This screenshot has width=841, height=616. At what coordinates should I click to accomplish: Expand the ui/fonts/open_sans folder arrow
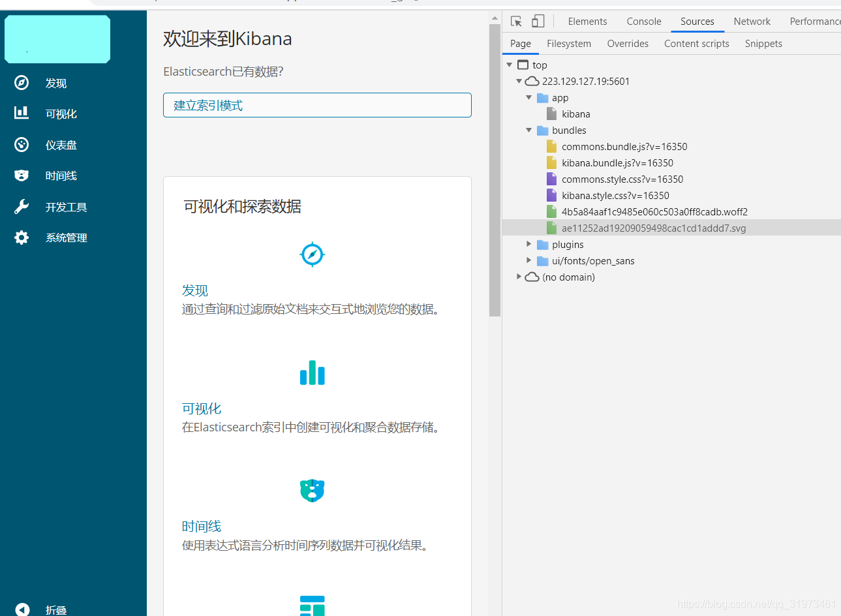pyautogui.click(x=529, y=260)
